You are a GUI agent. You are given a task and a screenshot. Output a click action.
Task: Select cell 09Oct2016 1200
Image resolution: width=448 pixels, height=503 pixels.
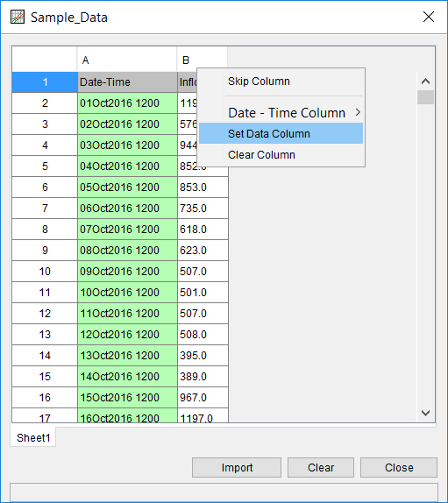(x=127, y=271)
